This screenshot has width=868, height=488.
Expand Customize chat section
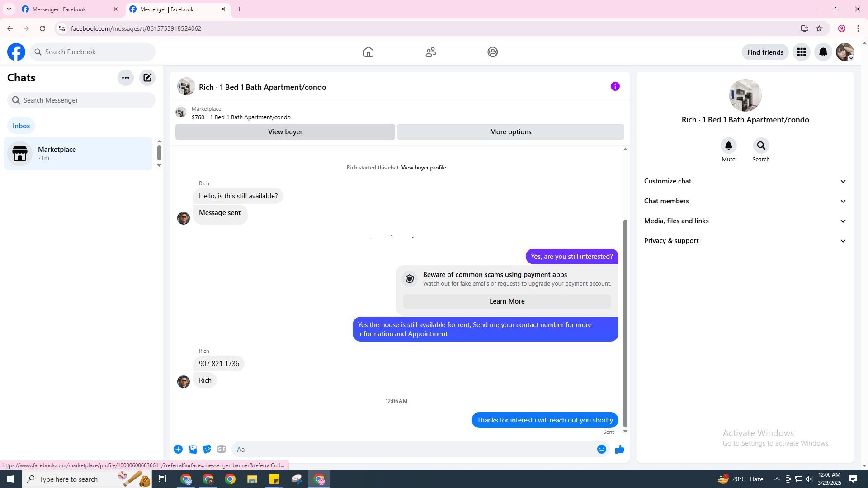coord(745,181)
